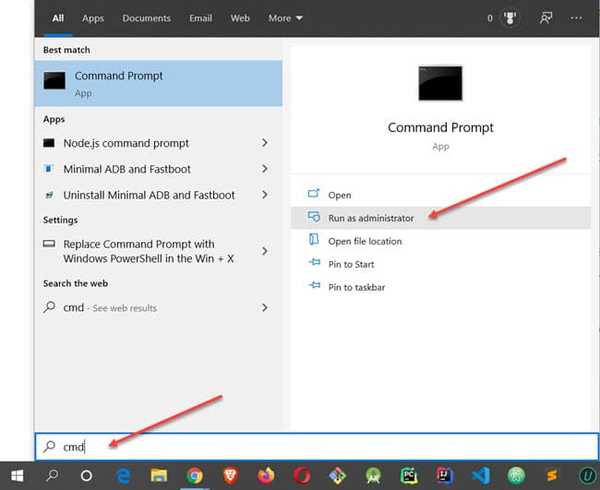Expand arrow for Node.js command prompt
Image resolution: width=600 pixels, height=490 pixels.
(x=264, y=143)
